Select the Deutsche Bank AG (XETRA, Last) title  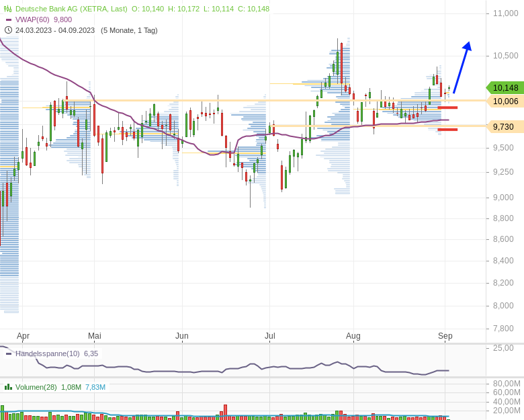71,9
